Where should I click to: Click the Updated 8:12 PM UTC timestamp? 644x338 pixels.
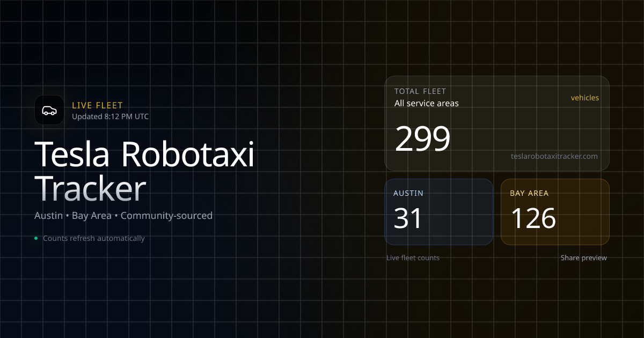click(x=110, y=116)
